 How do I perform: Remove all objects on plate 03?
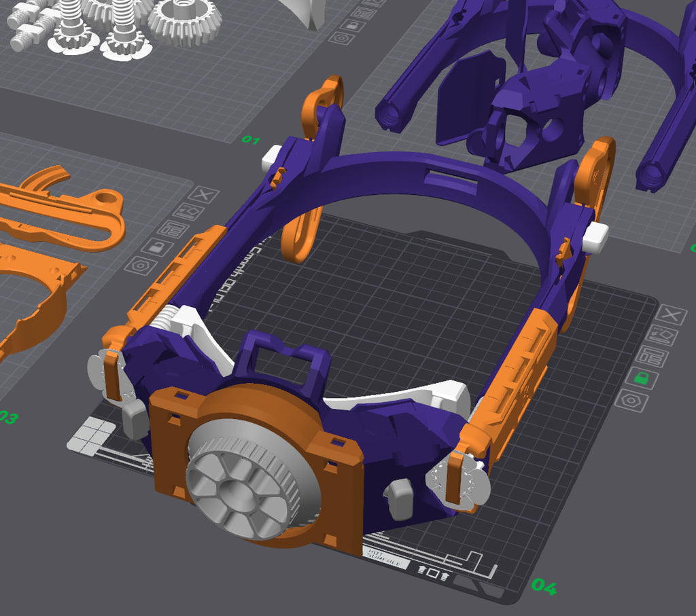click(204, 195)
